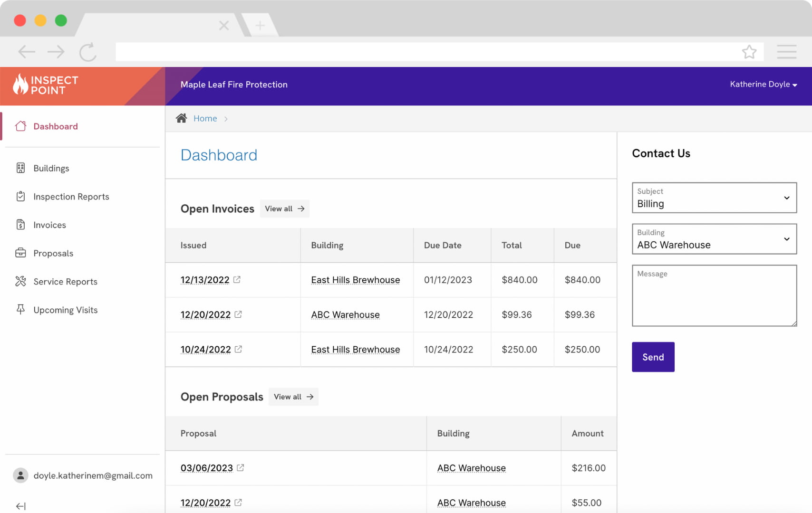Open Invoices in sidebar menu
812x513 pixels.
49,225
